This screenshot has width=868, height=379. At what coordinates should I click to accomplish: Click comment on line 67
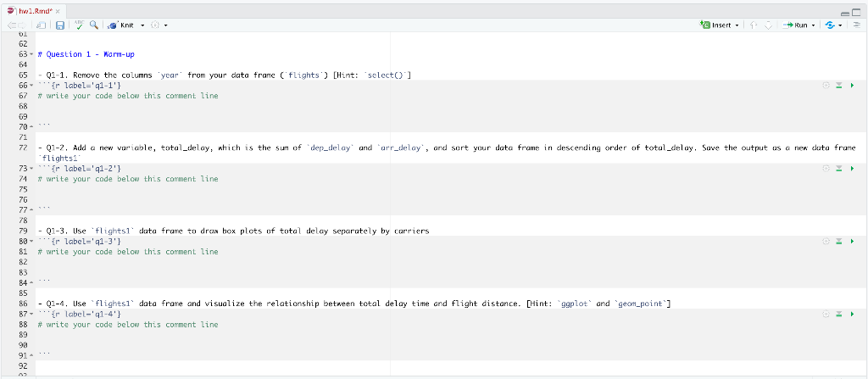128,96
